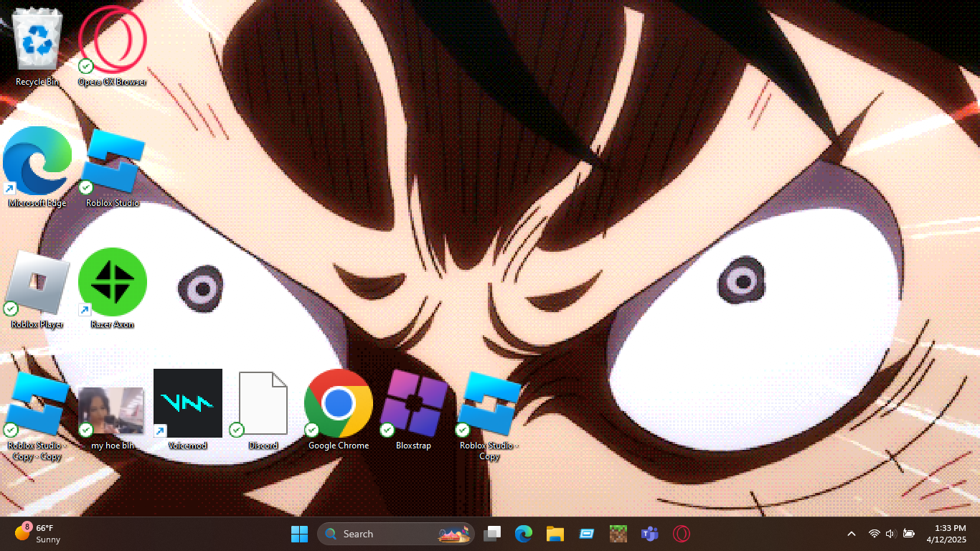
Task: Select the Voicemod desktop shortcut
Action: click(188, 410)
